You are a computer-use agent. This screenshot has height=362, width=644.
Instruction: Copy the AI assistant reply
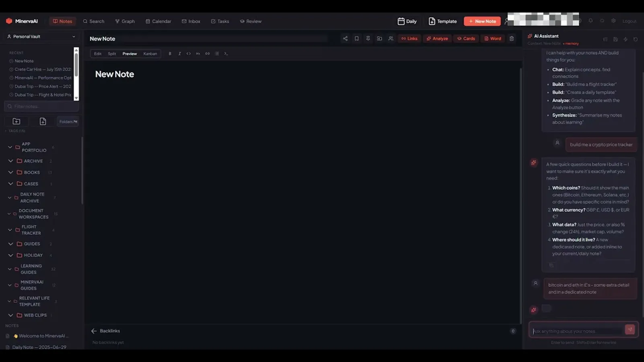[551, 265]
